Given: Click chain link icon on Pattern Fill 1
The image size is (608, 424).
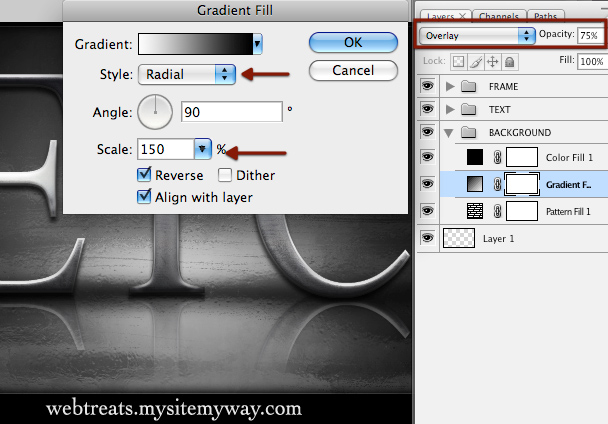Looking at the screenshot, I should [497, 211].
